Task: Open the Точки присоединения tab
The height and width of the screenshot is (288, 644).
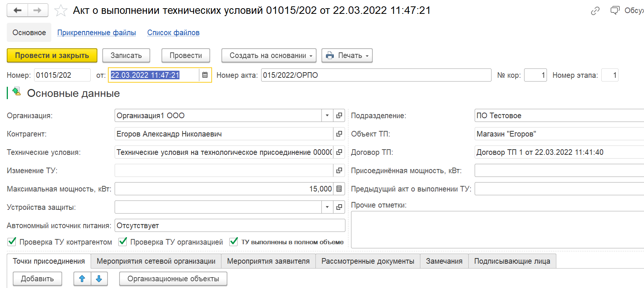Action: pyautogui.click(x=49, y=261)
